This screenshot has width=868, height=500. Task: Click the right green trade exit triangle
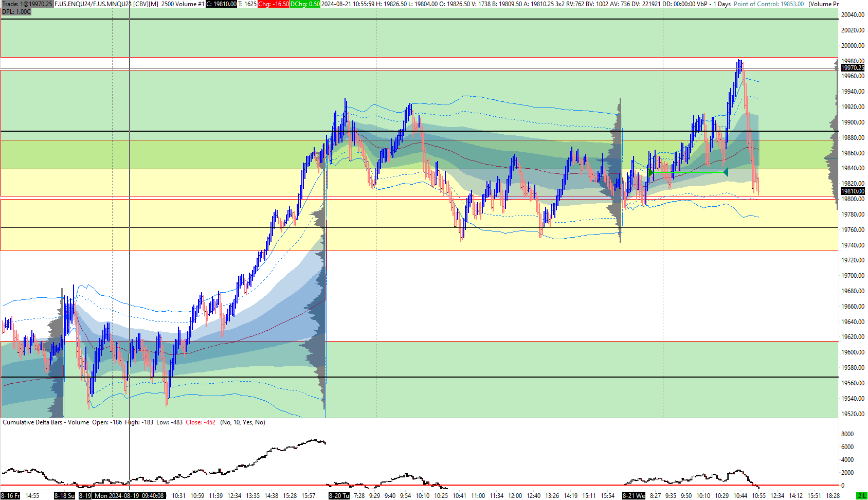point(726,172)
